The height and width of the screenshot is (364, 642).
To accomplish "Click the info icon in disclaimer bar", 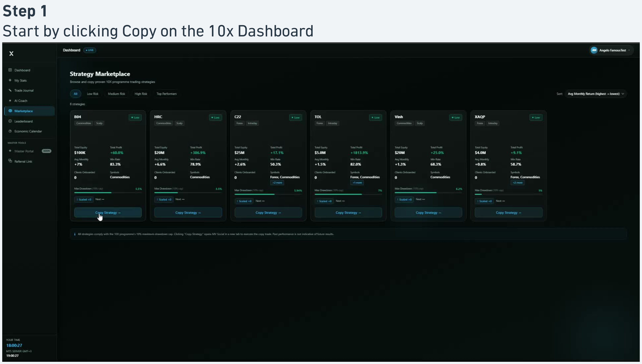I will (x=75, y=234).
